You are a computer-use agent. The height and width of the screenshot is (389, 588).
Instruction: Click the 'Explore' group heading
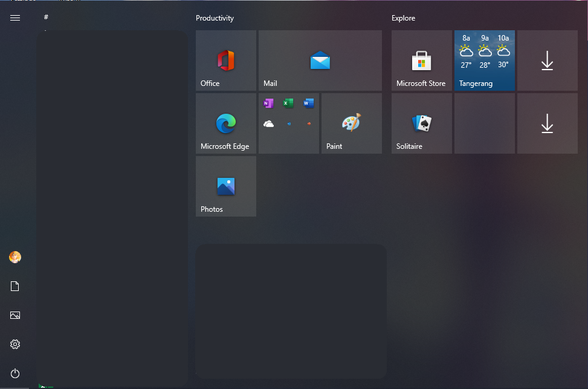(x=403, y=18)
